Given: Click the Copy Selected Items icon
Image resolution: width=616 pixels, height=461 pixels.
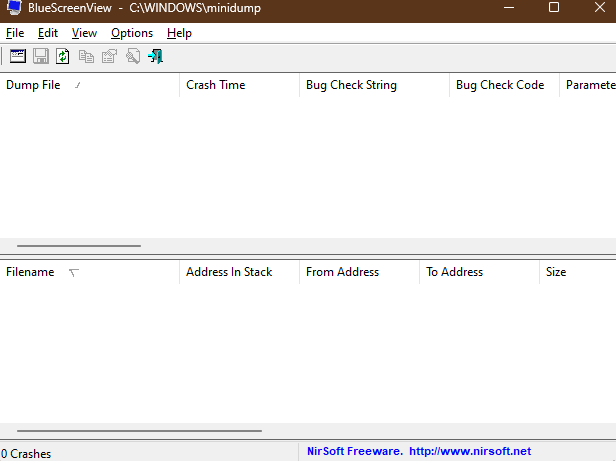Looking at the screenshot, I should point(86,57).
